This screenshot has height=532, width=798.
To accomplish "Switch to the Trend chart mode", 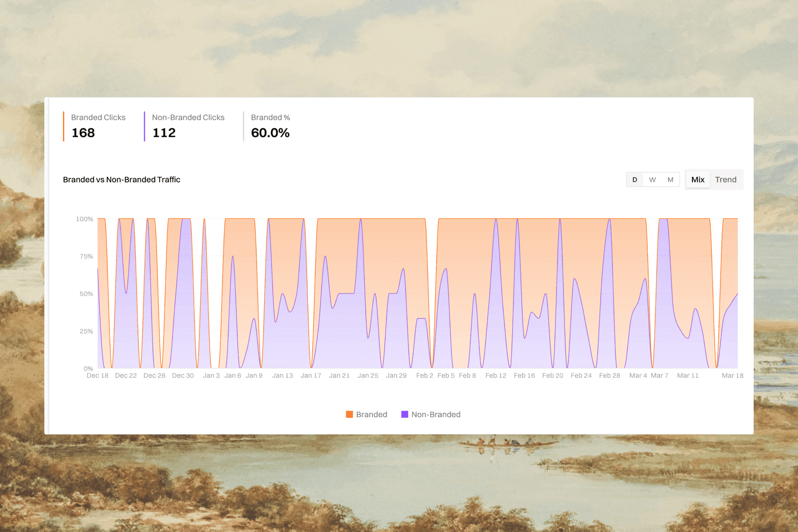I will coord(726,180).
